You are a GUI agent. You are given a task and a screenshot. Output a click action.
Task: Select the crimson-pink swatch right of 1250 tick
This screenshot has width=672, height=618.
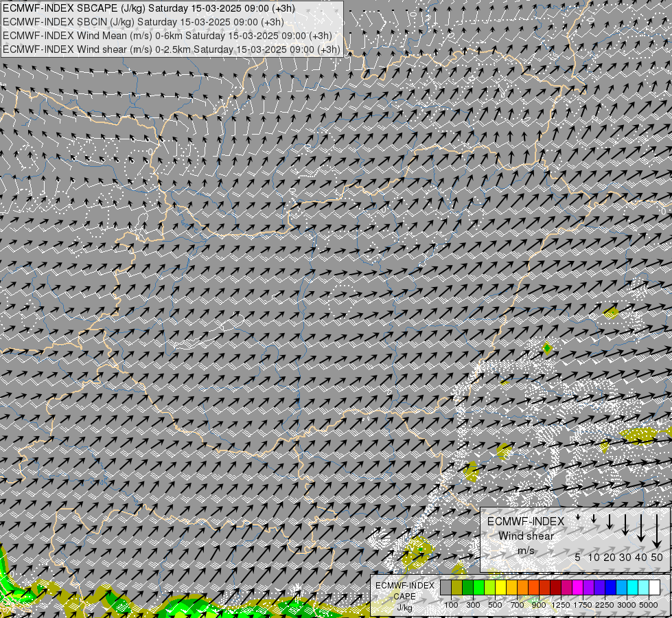566,588
